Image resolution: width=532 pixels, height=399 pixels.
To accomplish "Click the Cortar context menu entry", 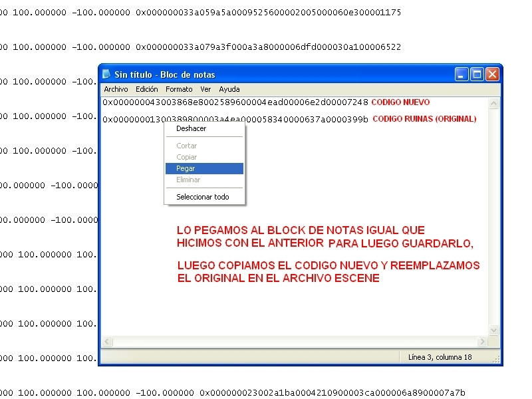I will tap(186, 146).
